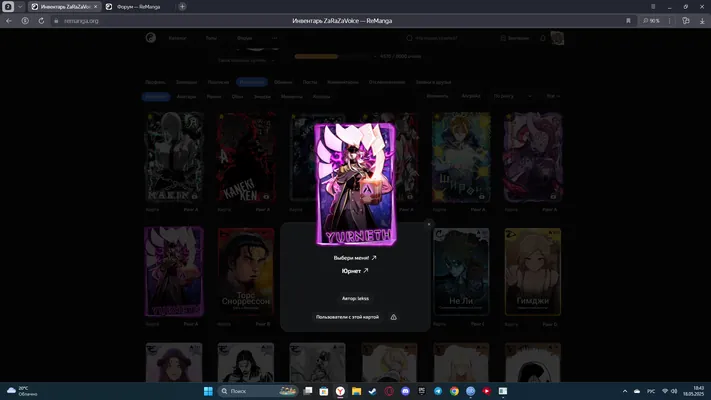
Task: View the enlarged Yurneth card image
Action: point(355,185)
